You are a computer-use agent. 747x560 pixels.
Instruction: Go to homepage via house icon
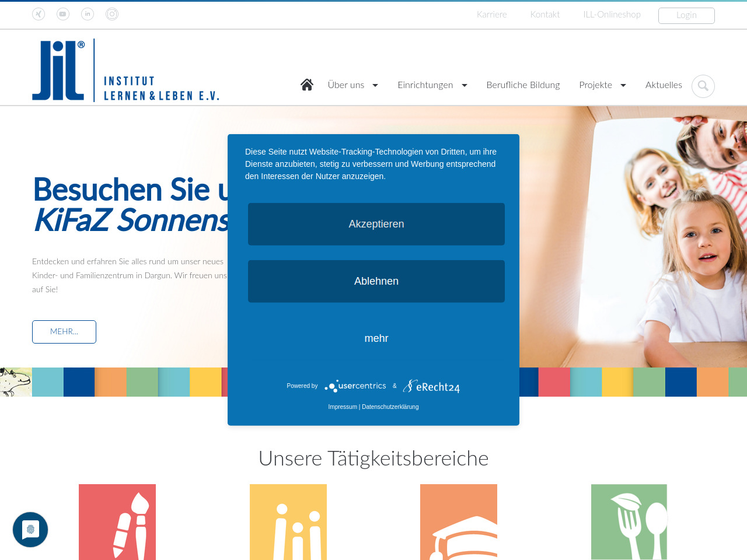point(307,85)
